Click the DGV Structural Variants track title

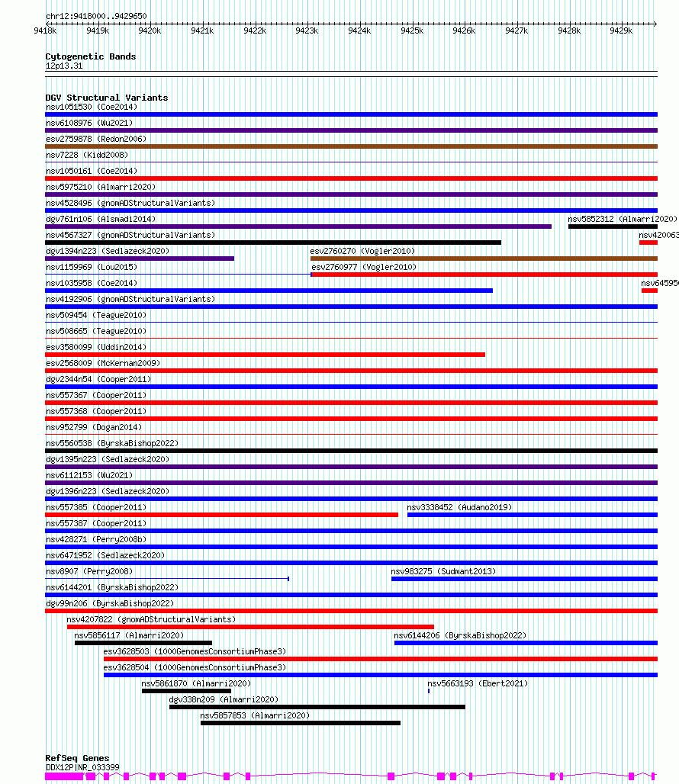(x=107, y=98)
